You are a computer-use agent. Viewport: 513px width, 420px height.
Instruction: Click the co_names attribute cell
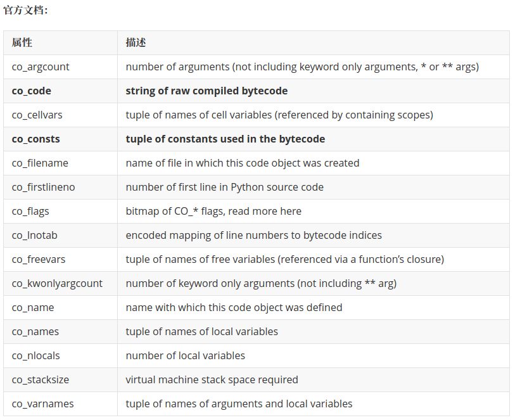tap(35, 331)
